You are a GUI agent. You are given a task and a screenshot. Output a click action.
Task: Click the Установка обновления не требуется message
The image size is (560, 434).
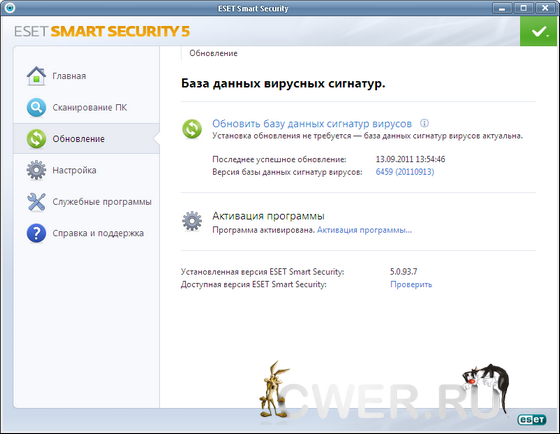368,136
